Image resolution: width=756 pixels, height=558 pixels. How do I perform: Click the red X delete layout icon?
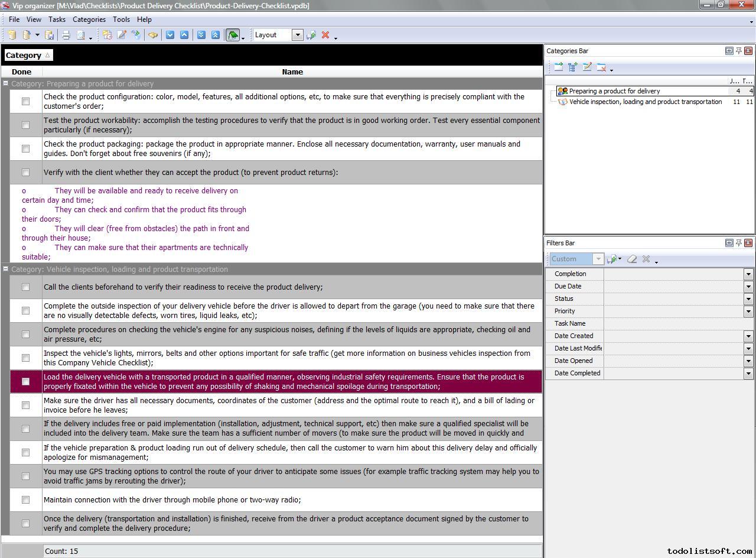(325, 35)
